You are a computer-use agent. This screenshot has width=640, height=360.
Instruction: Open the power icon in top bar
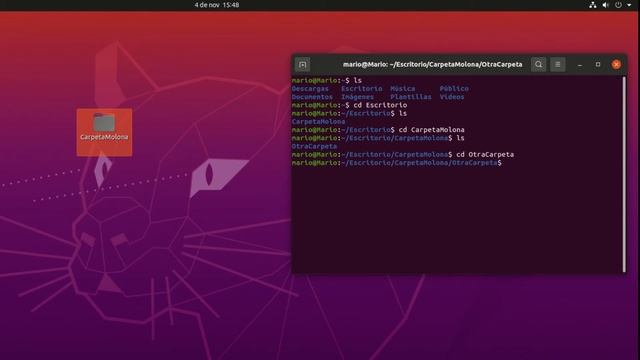pos(618,5)
